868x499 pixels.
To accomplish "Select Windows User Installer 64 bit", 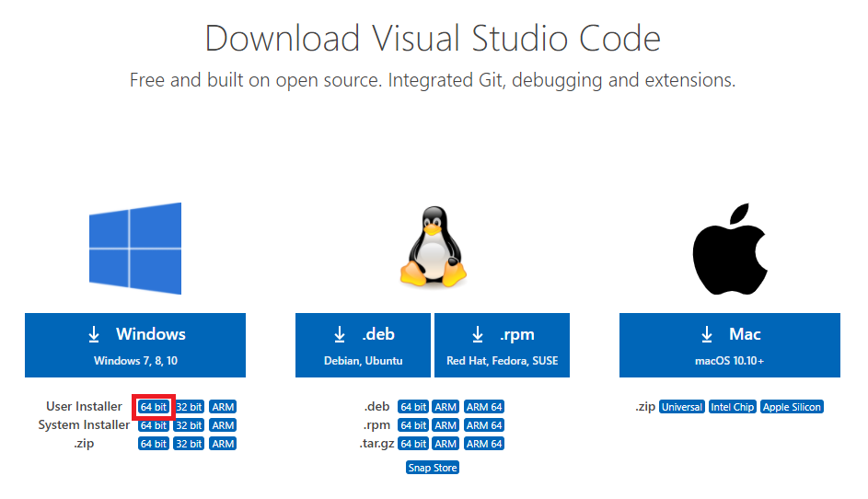I will [154, 407].
